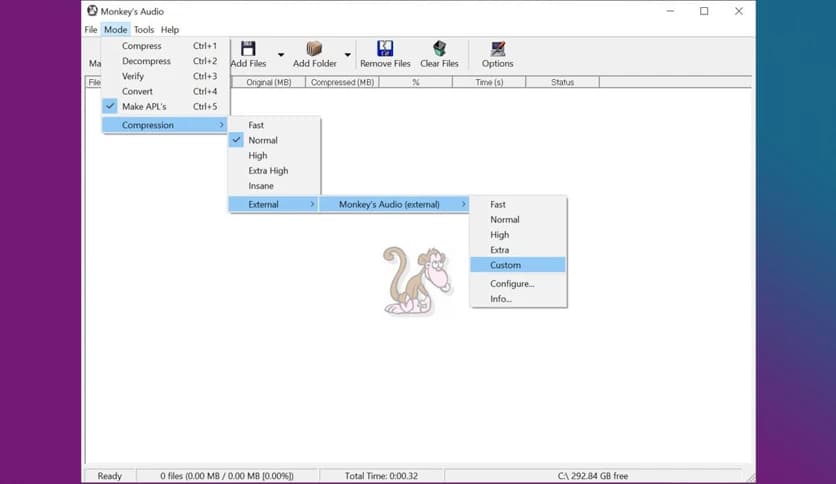
Task: Select Fast in the external encoder submenu
Action: pos(518,204)
